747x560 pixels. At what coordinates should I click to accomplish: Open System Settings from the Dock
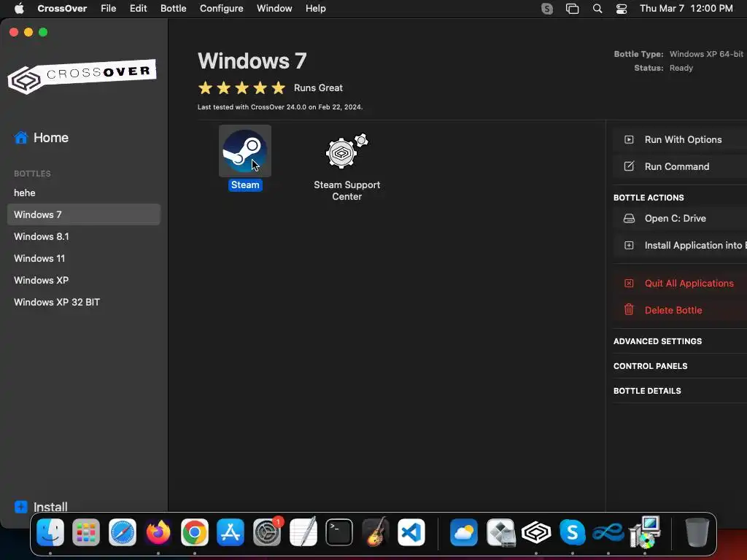pyautogui.click(x=267, y=532)
